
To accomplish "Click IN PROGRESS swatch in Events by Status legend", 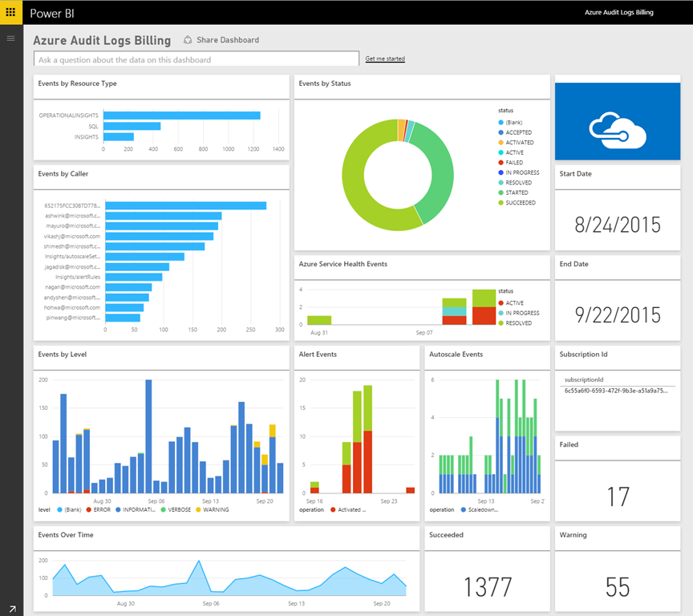I will pos(500,172).
